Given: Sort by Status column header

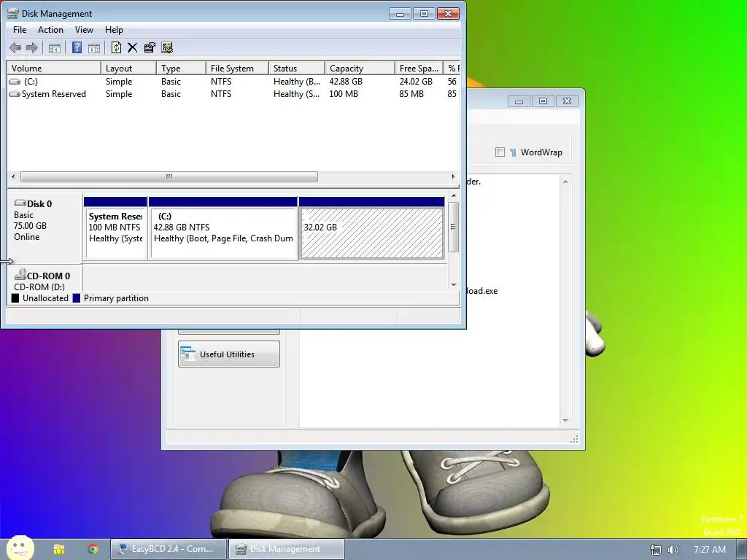Looking at the screenshot, I should click(297, 68).
